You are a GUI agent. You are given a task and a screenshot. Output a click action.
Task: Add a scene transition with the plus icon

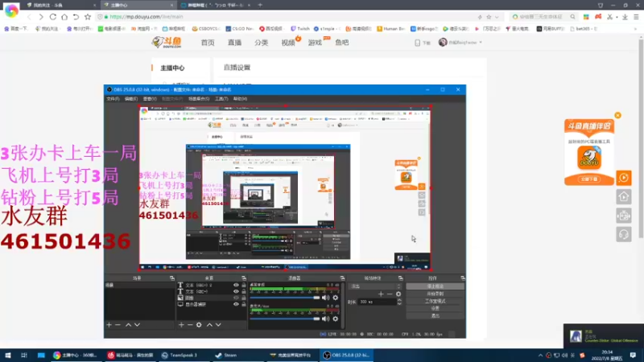point(381,294)
